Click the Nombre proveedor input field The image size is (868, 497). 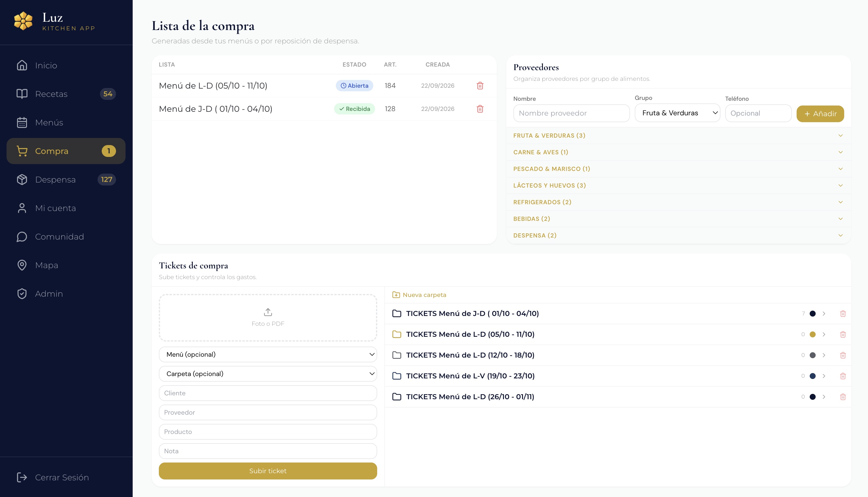[x=571, y=113]
